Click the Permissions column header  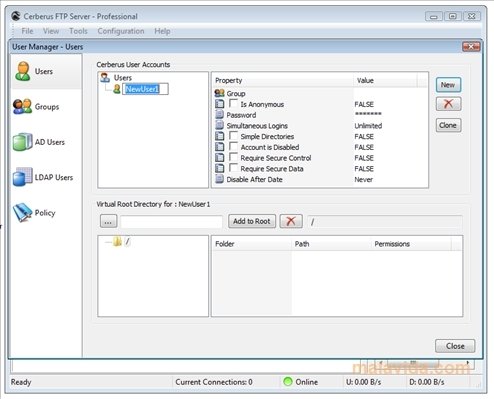click(411, 244)
